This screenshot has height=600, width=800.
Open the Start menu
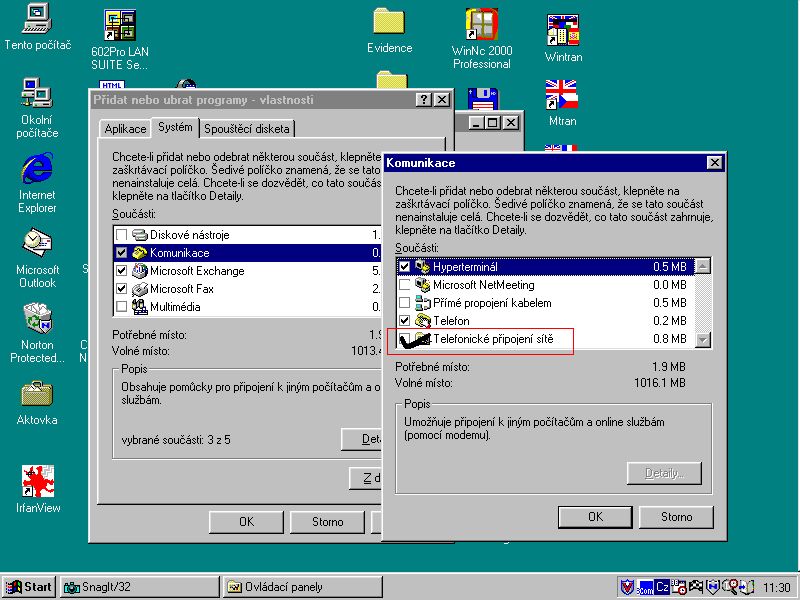click(x=30, y=587)
